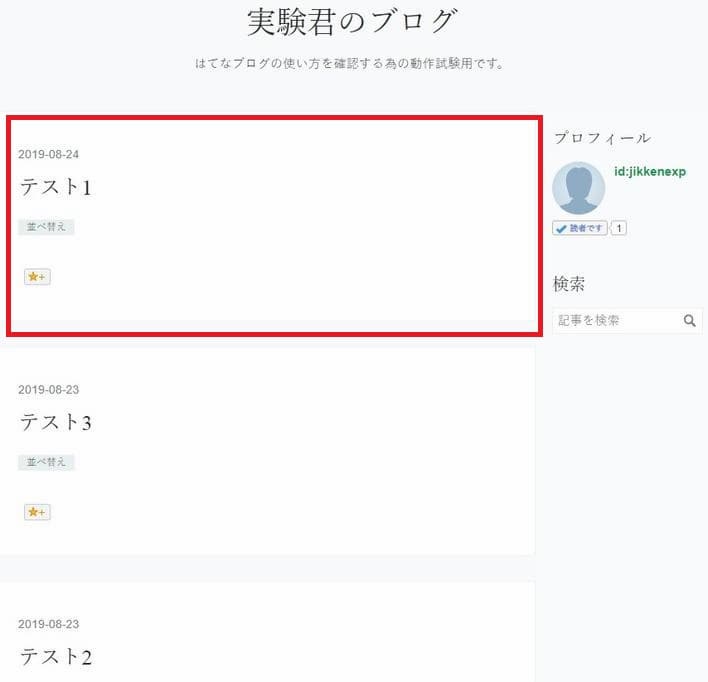Focus the 記事を検索 search field
708x682 pixels.
coord(617,321)
